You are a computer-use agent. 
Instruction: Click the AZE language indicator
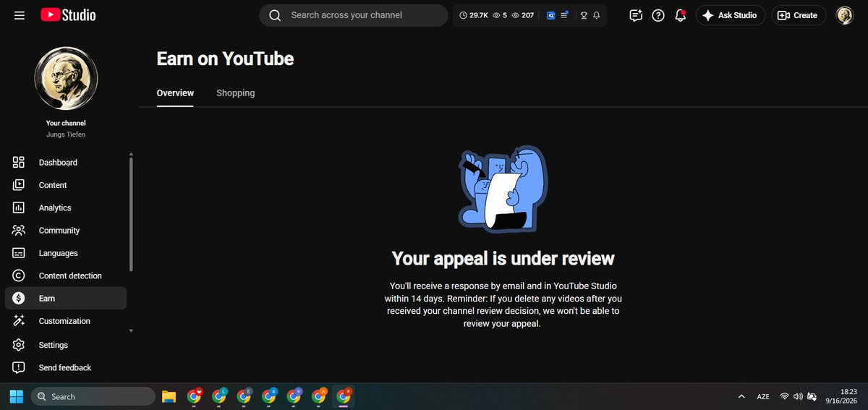click(763, 396)
